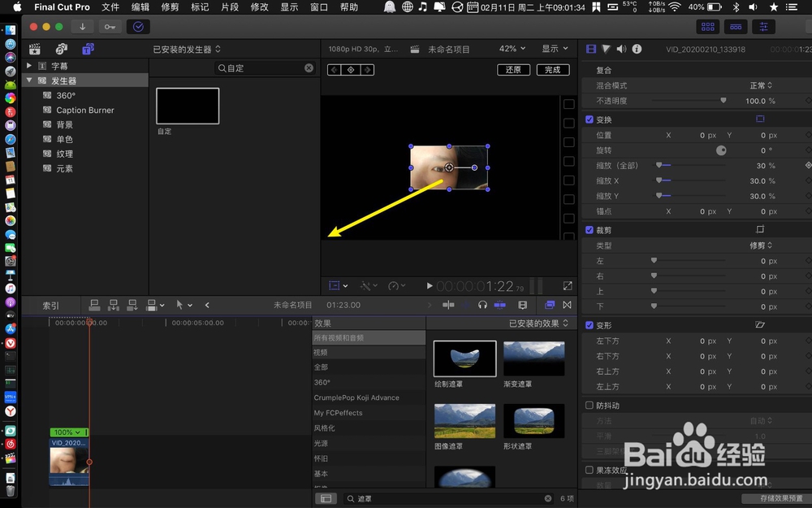Click the 还原 button
The image size is (812, 508).
513,70
